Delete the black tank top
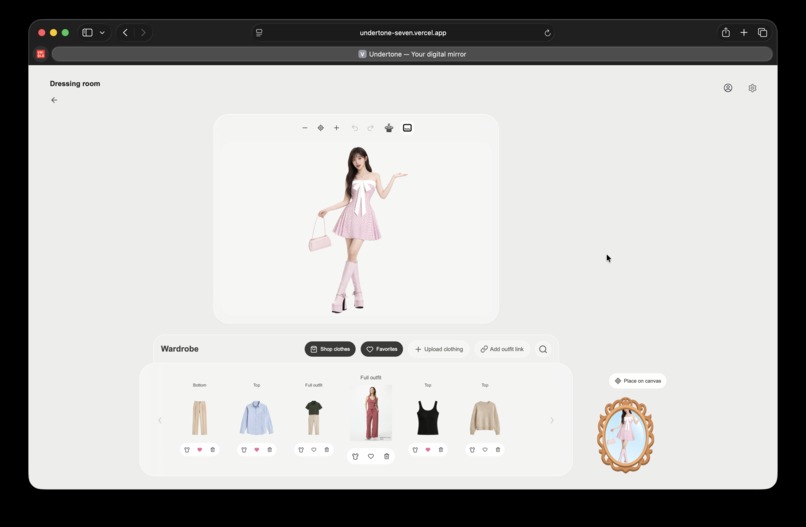 click(x=441, y=450)
